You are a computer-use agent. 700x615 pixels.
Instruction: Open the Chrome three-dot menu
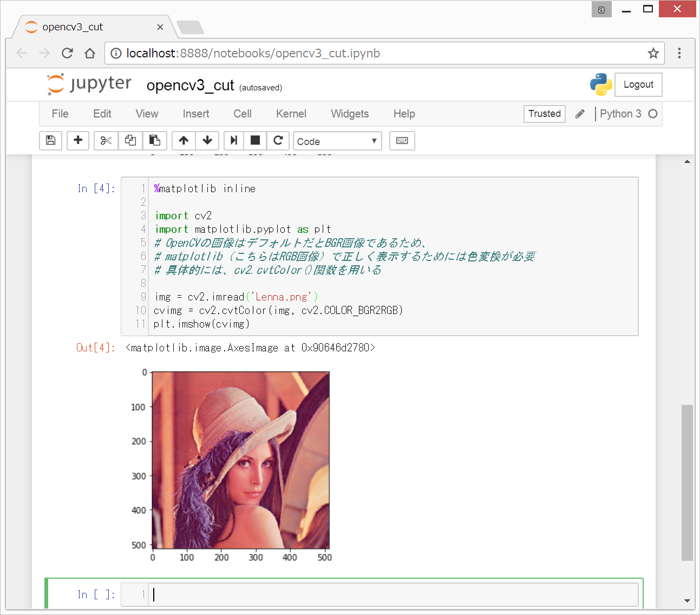tap(679, 53)
